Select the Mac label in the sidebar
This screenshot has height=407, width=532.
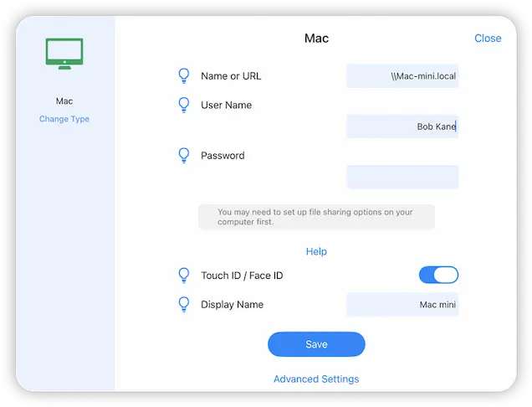tap(64, 101)
